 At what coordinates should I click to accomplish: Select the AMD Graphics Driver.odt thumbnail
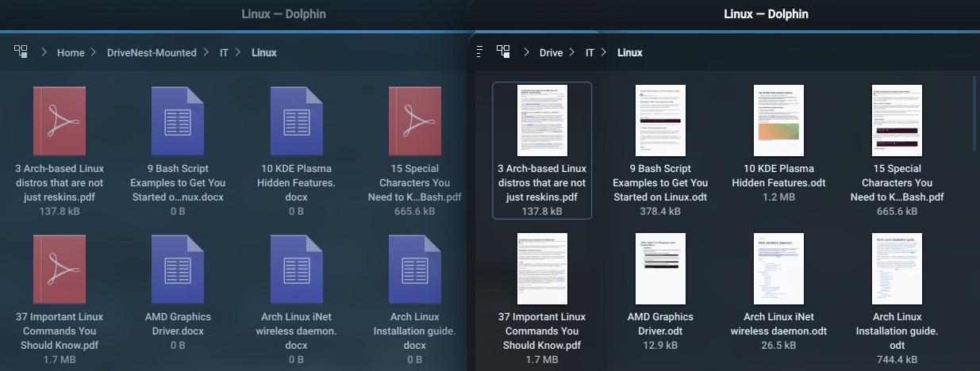click(661, 268)
